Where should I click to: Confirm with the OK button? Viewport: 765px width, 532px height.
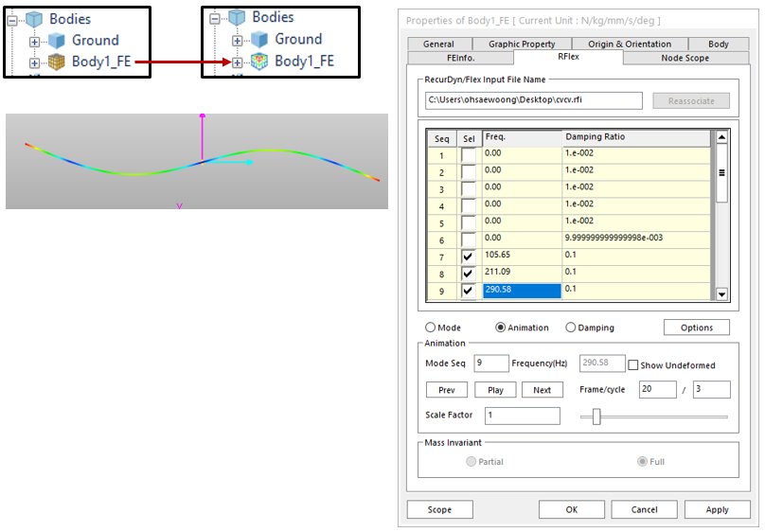coord(571,509)
